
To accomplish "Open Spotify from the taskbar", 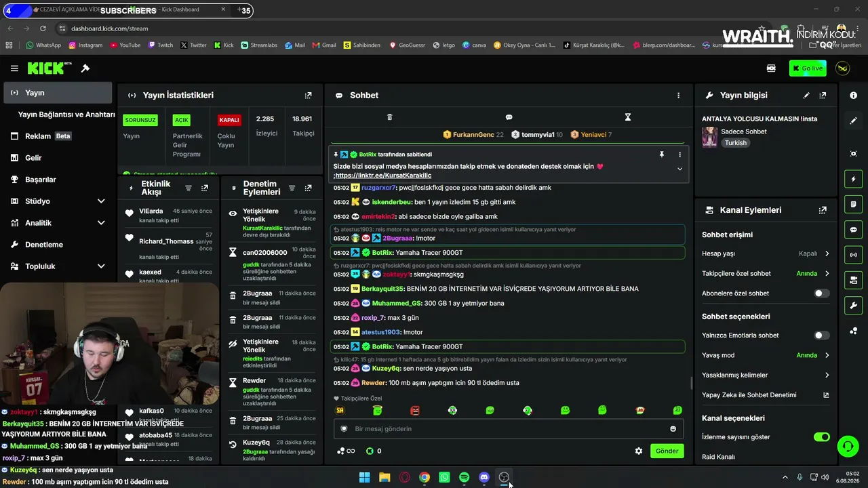I will pos(464,477).
